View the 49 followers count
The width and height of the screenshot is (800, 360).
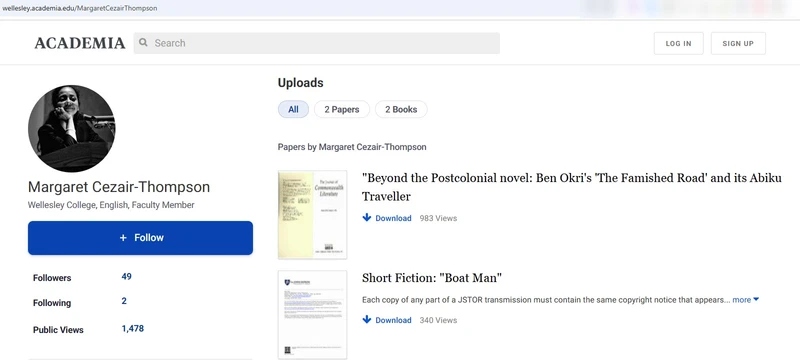[127, 277]
